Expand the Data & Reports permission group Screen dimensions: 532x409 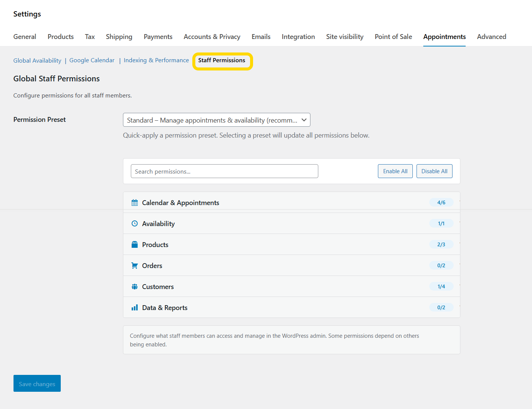[262, 307]
